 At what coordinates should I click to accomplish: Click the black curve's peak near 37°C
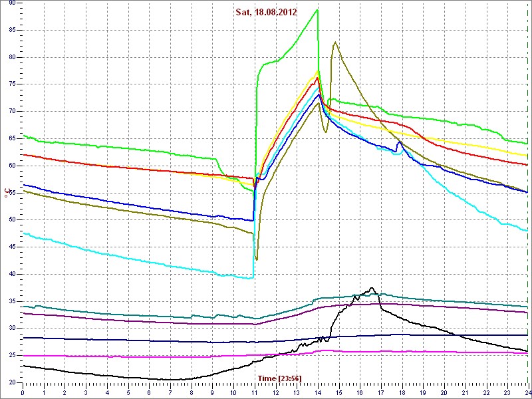372,288
